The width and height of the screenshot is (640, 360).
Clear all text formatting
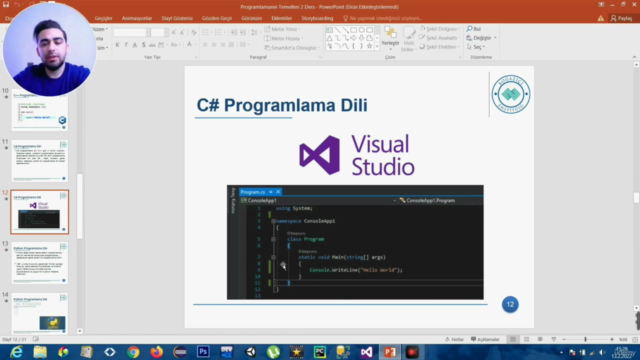(x=194, y=32)
